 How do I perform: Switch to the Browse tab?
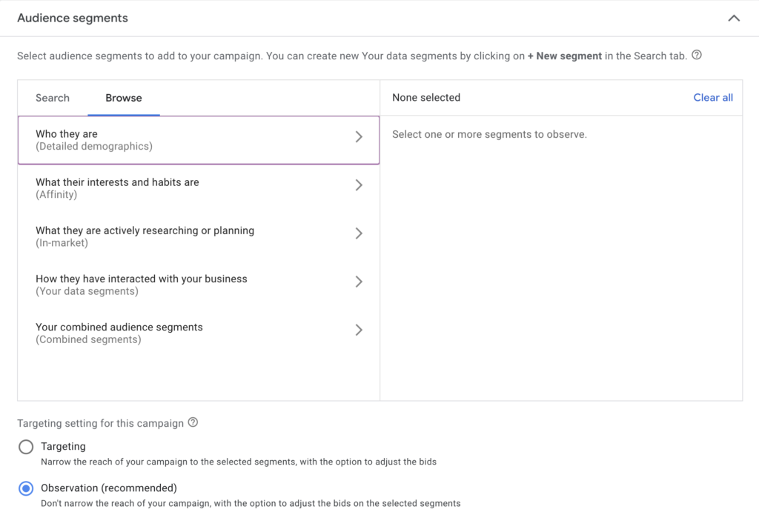pyautogui.click(x=123, y=98)
